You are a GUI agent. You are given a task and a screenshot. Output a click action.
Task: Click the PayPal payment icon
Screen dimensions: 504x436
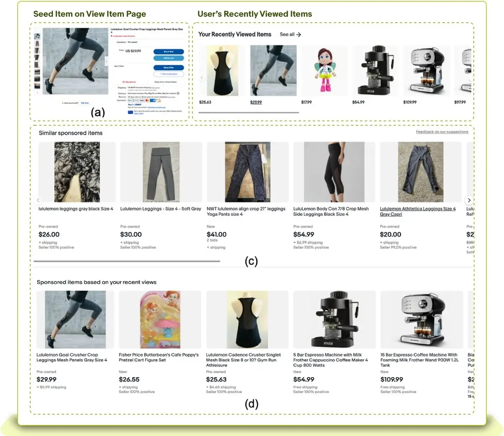[131, 100]
